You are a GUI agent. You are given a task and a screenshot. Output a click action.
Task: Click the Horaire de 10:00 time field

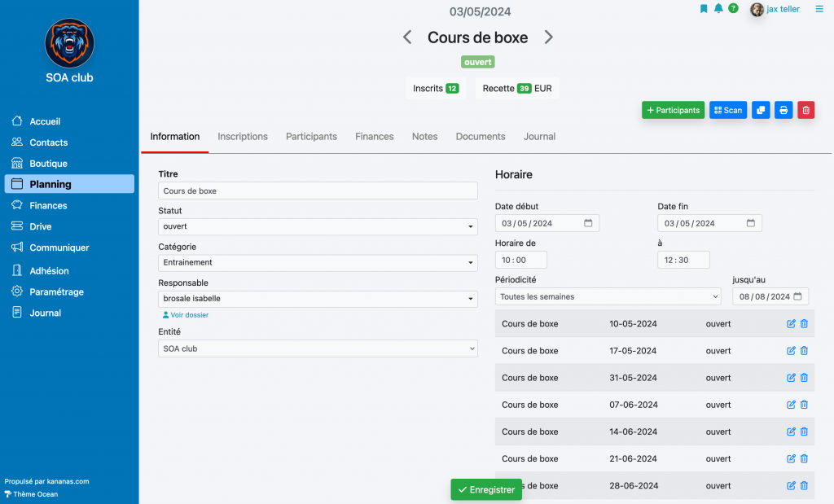click(520, 260)
